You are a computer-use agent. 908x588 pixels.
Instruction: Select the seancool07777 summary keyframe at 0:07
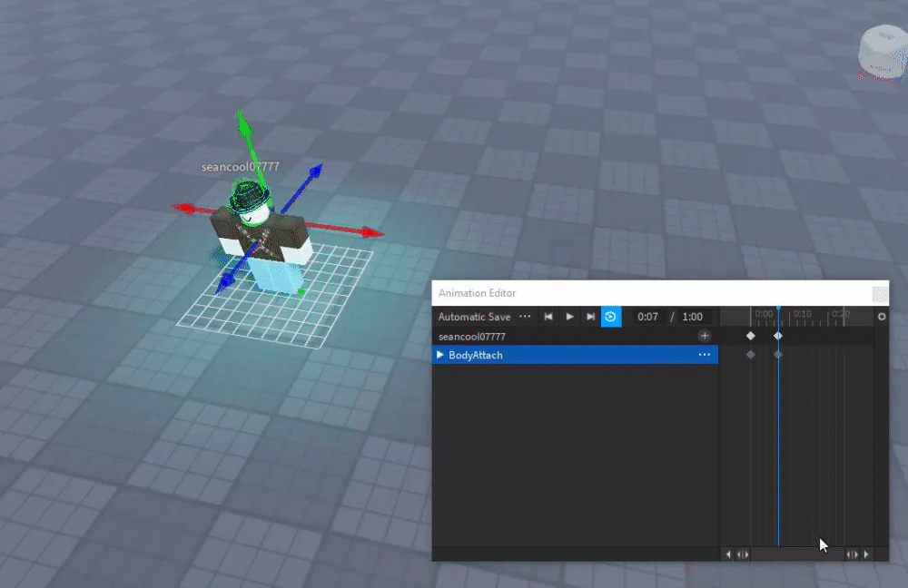778,336
